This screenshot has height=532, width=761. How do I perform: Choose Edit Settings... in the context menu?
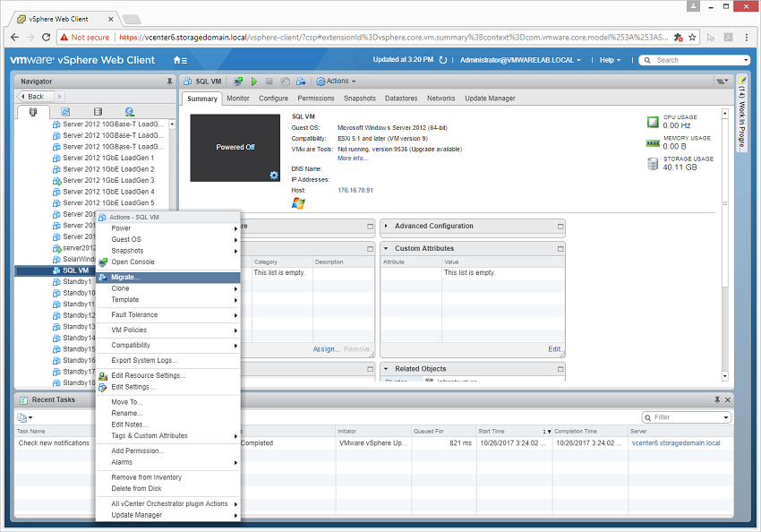click(x=168, y=387)
